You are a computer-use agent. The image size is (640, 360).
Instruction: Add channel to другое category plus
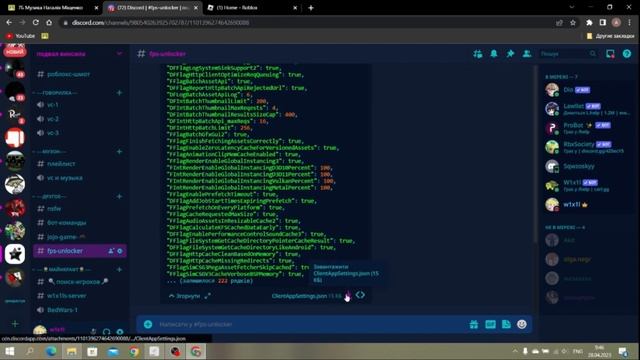(119, 196)
